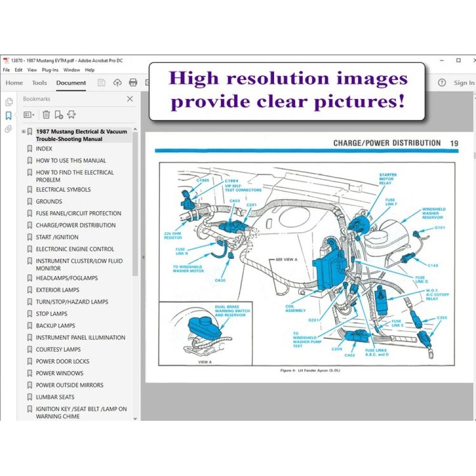Switch to the Home tab
The image size is (476, 476).
pyautogui.click(x=14, y=82)
